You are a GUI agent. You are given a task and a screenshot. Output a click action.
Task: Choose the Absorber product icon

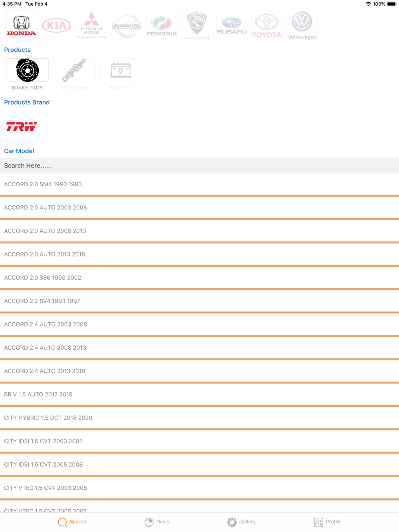click(74, 70)
